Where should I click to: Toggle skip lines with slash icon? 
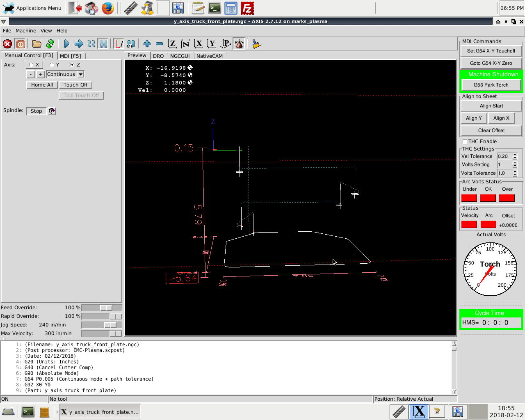coord(119,44)
